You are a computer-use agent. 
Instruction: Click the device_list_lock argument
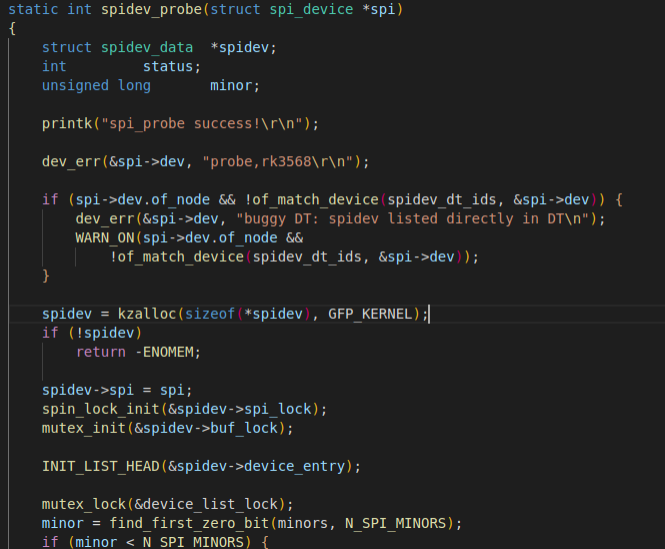point(210,504)
